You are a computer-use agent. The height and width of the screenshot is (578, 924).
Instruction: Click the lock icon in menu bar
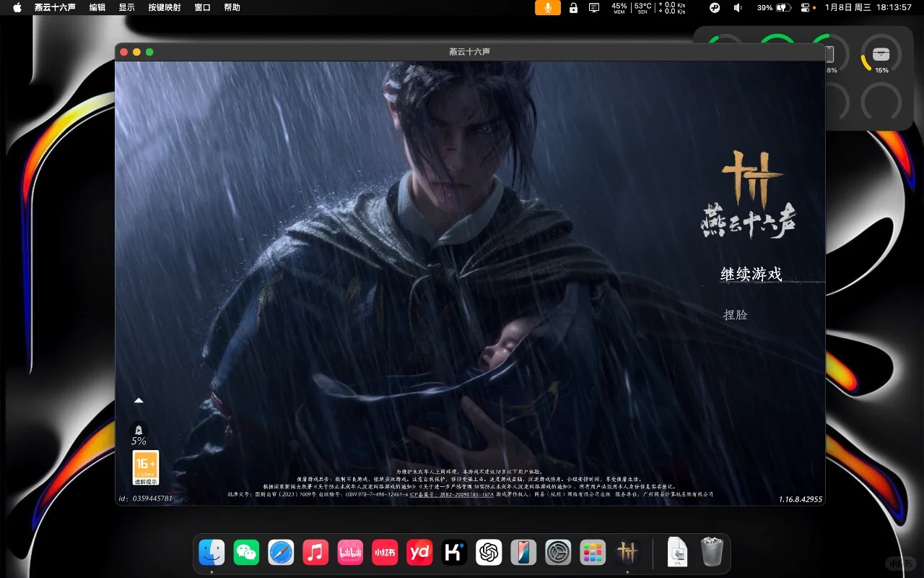[x=573, y=7]
